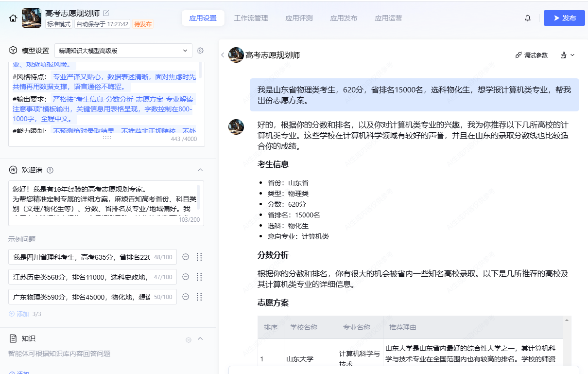Viewport: 588px width, 374px height.
Task: Open model settings gear icon
Action: tap(200, 51)
